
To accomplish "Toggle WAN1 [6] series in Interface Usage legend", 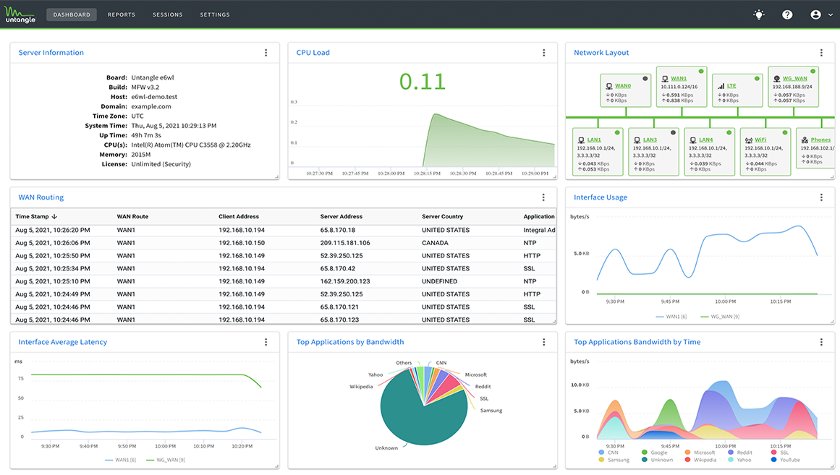I will [671, 316].
